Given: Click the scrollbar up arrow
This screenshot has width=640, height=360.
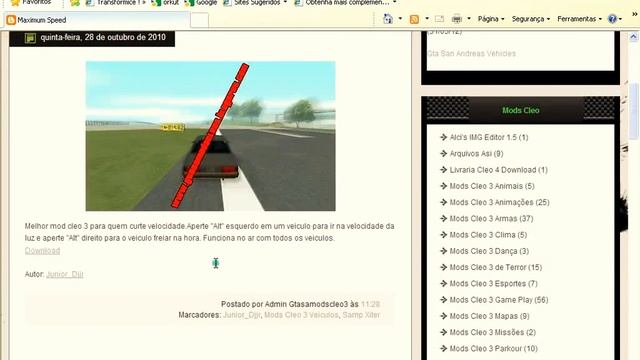Looking at the screenshot, I should pos(633,37).
